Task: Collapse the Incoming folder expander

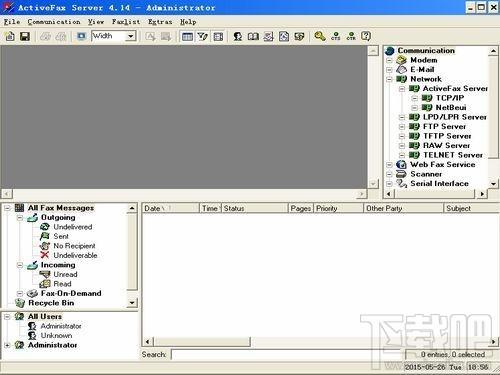Action: click(20, 265)
